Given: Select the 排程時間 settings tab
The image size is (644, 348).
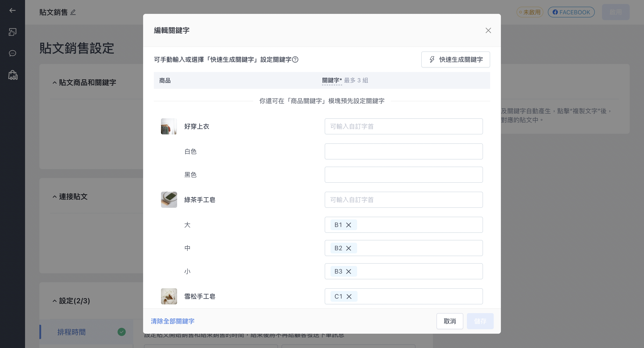Looking at the screenshot, I should click(86, 332).
